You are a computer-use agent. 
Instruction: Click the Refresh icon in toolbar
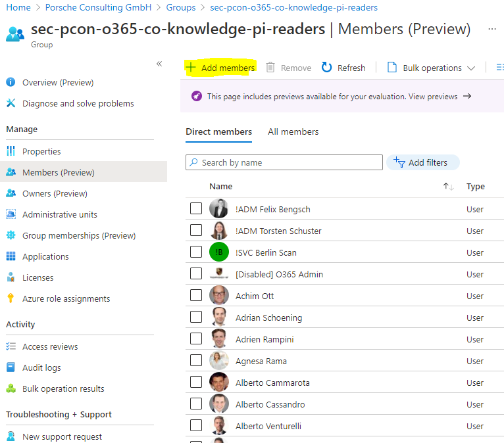click(x=327, y=68)
